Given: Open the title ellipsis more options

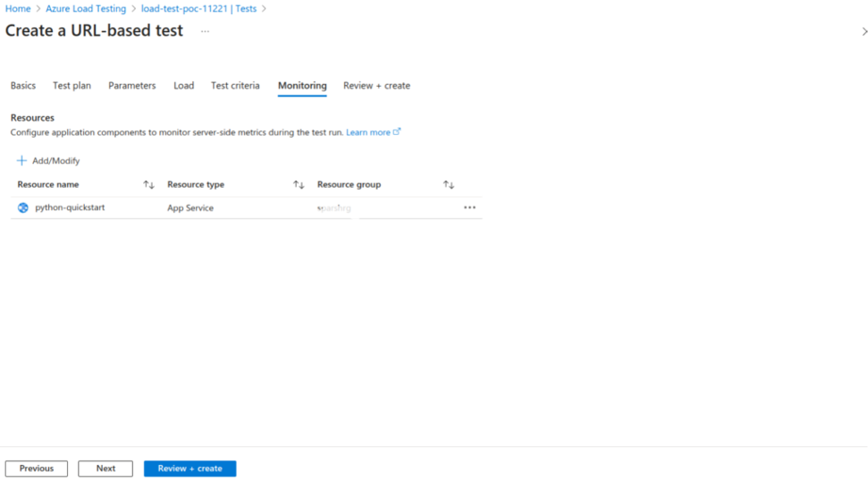Looking at the screenshot, I should (205, 31).
